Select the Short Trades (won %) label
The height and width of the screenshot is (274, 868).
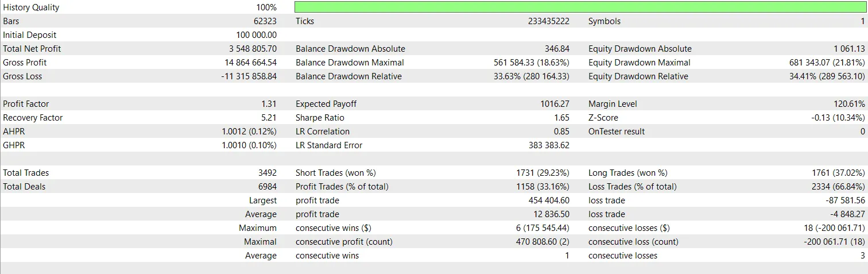click(x=335, y=173)
